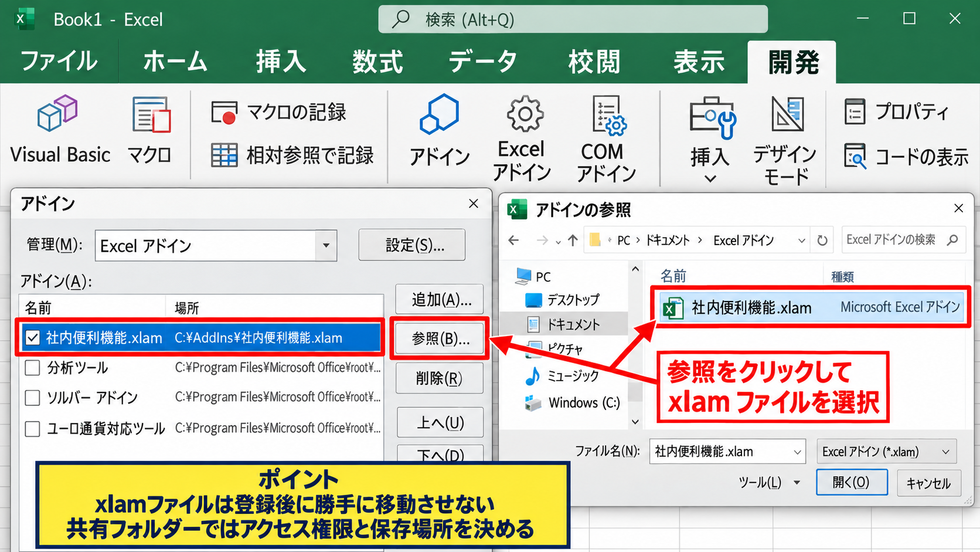Go up one folder level in the browse dialog

click(573, 240)
